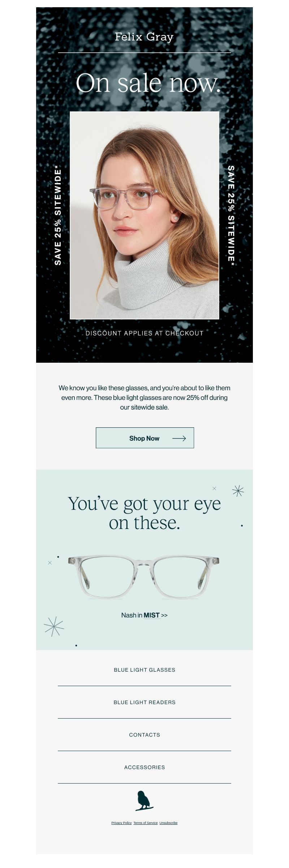Click the right Save 25% Sitewide vertical banner
Screen dimensions: 289x868
[x=231, y=216]
